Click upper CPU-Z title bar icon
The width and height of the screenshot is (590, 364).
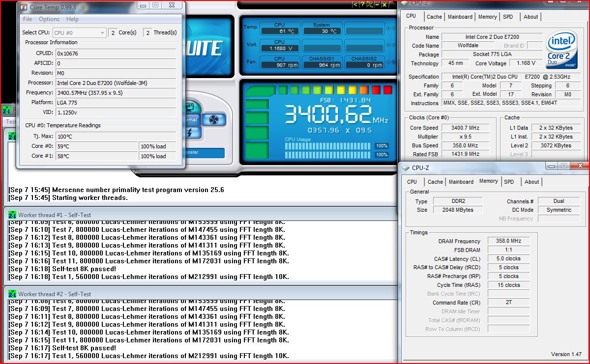pyautogui.click(x=406, y=3)
